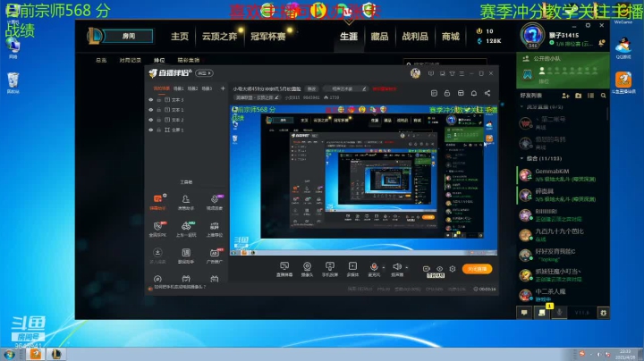The width and height of the screenshot is (644, 361).
Task: Open chat with friend GemmabKiM
Action: [561, 175]
